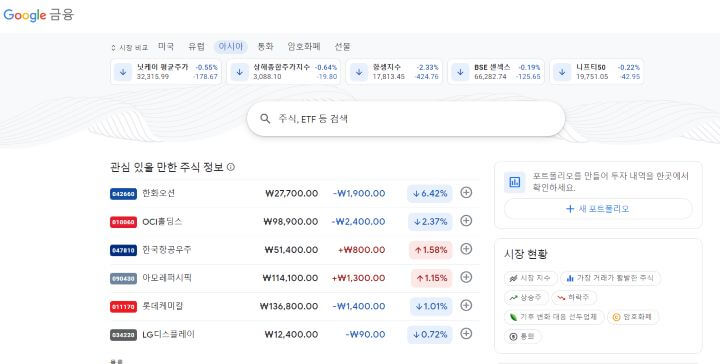This screenshot has width=720, height=364.
Task: Click the 042660 ticker badge
Action: (123, 194)
